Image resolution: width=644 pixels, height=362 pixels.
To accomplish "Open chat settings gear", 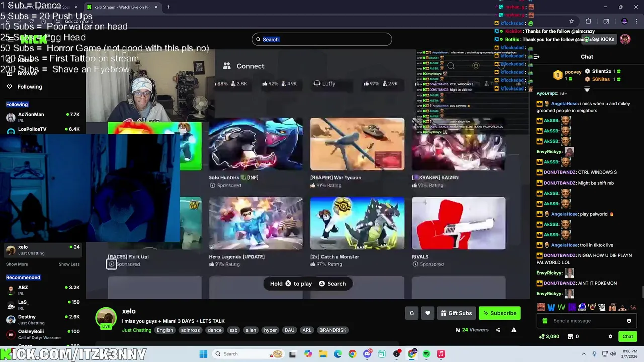I will coord(610,337).
